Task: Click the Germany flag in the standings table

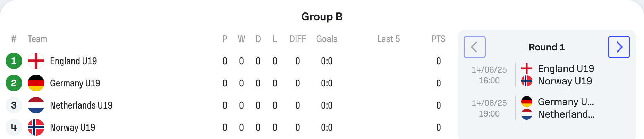Action: coord(36,83)
